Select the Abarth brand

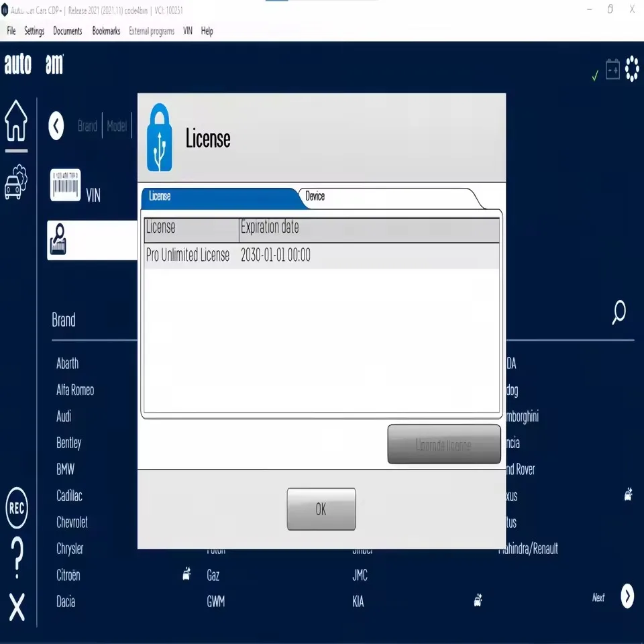point(67,364)
